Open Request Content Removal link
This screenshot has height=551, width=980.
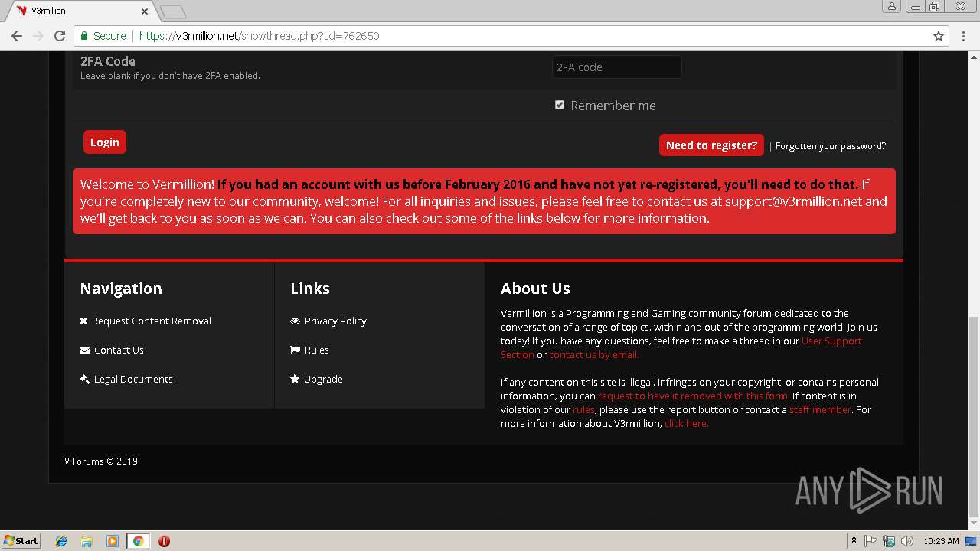point(152,321)
